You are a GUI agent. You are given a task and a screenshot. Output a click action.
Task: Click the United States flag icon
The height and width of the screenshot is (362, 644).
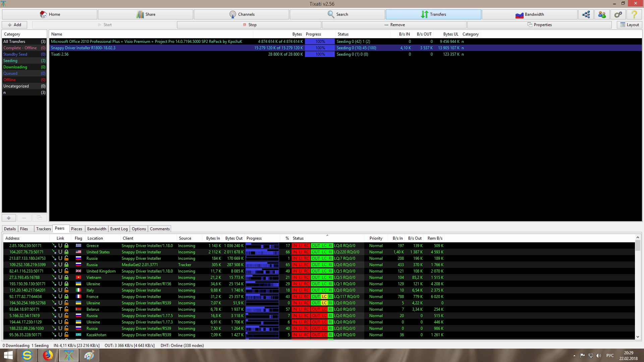(78, 252)
